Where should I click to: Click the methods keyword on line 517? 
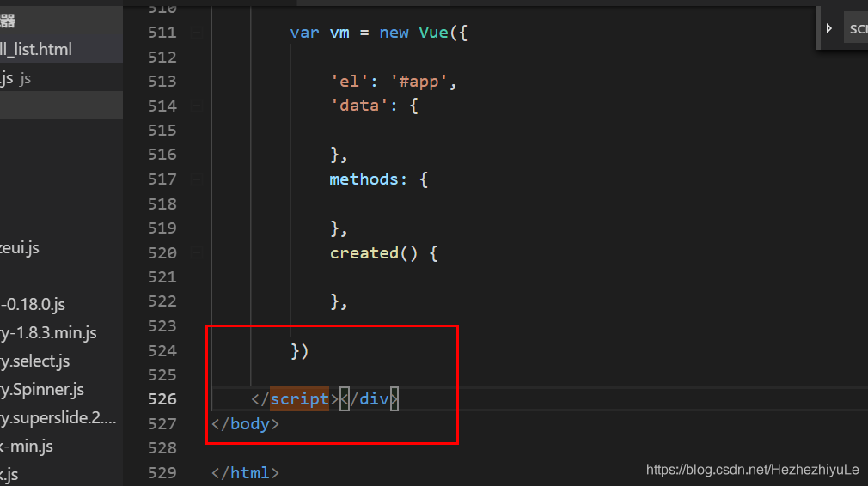pyautogui.click(x=364, y=179)
